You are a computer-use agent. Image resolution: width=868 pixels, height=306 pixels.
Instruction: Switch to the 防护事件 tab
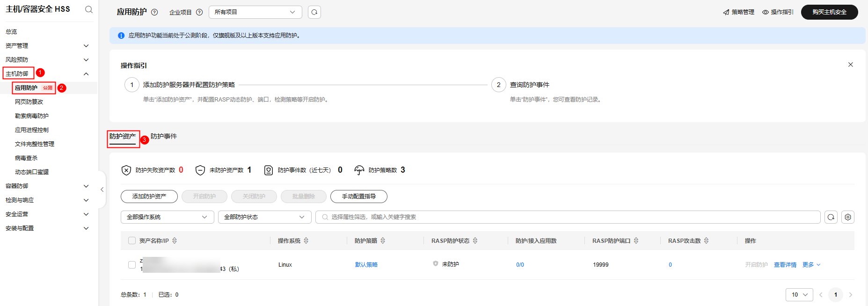click(x=164, y=136)
